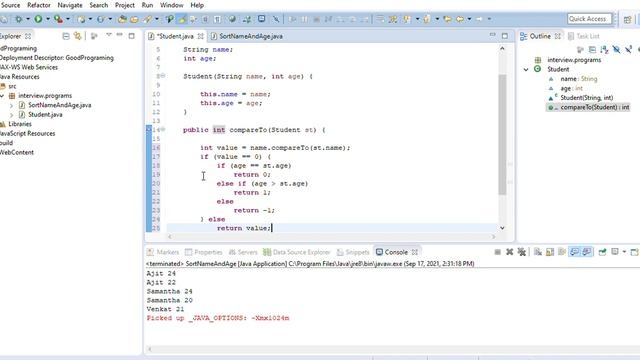Expand Student.java in Project Explorer
The width and height of the screenshot is (640, 360).
click(11, 115)
